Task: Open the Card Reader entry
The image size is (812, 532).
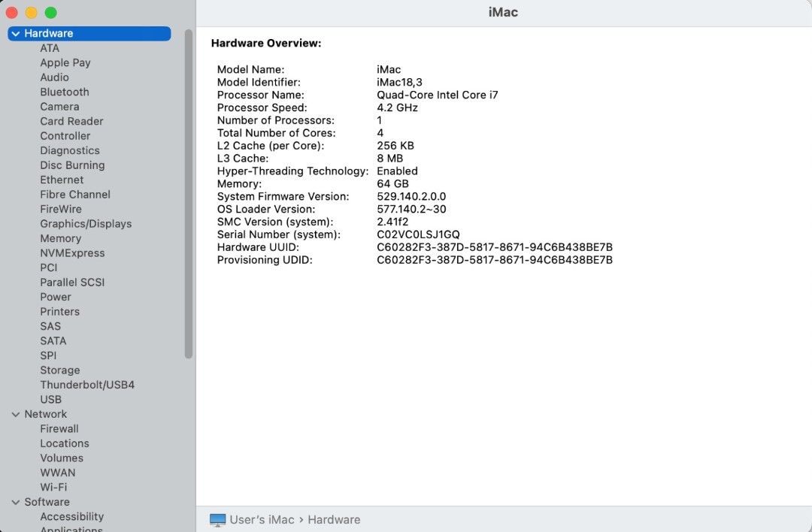Action: (x=71, y=121)
